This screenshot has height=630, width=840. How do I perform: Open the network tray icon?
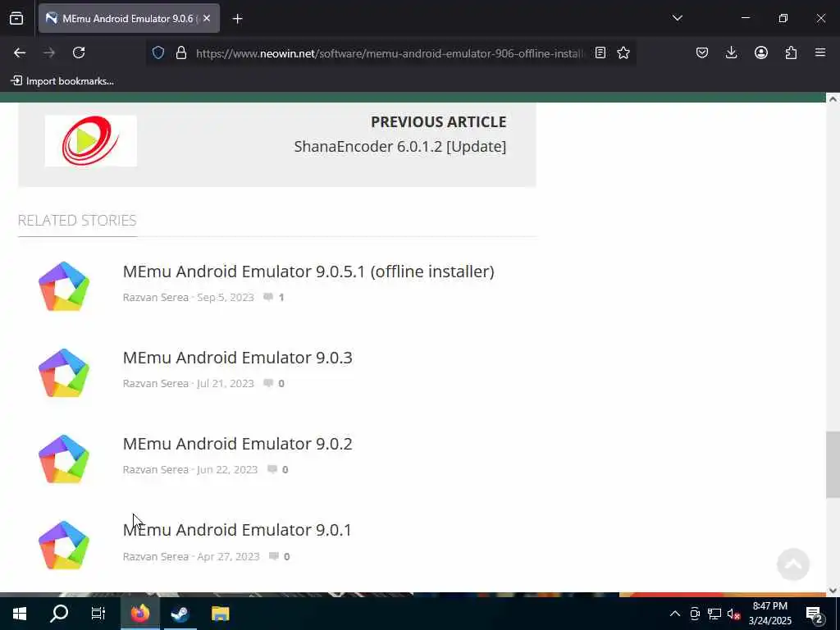714,614
